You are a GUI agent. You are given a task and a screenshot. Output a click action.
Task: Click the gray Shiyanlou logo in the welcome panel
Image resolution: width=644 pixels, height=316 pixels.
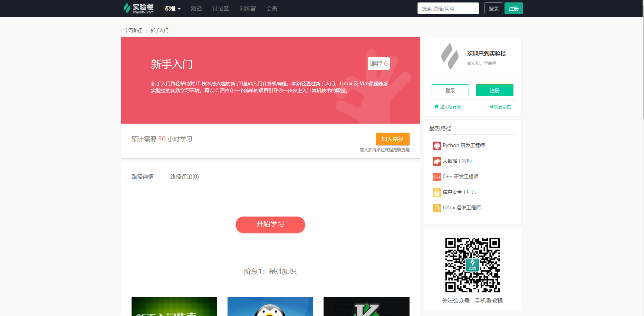click(449, 56)
